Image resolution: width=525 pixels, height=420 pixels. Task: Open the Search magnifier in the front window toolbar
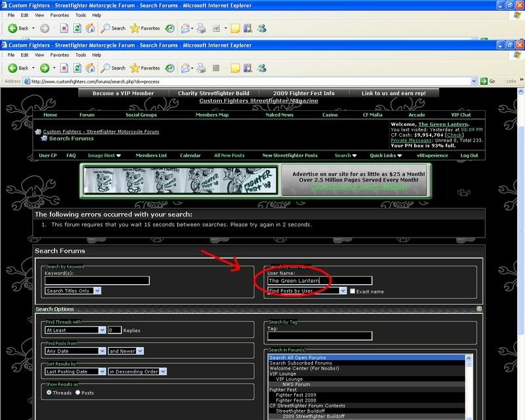pyautogui.click(x=105, y=68)
